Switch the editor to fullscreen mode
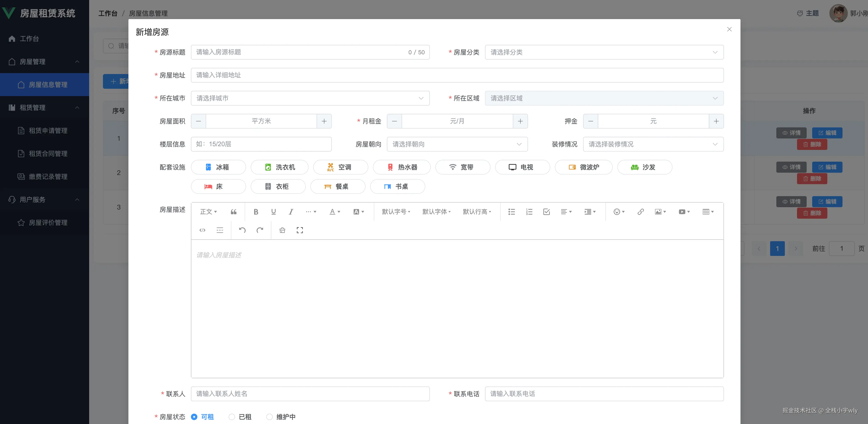868x424 pixels. (x=300, y=230)
